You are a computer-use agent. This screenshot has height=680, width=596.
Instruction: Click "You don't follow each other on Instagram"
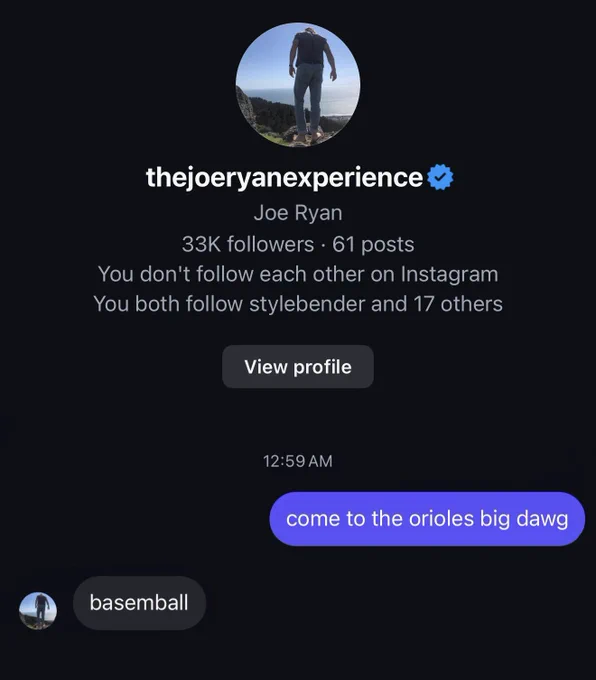pyautogui.click(x=298, y=274)
